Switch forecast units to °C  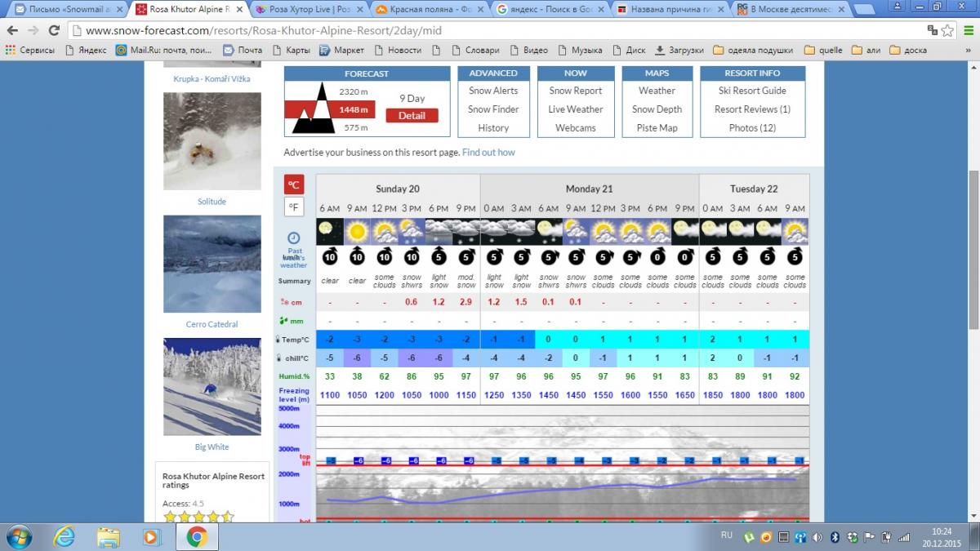pyautogui.click(x=294, y=184)
